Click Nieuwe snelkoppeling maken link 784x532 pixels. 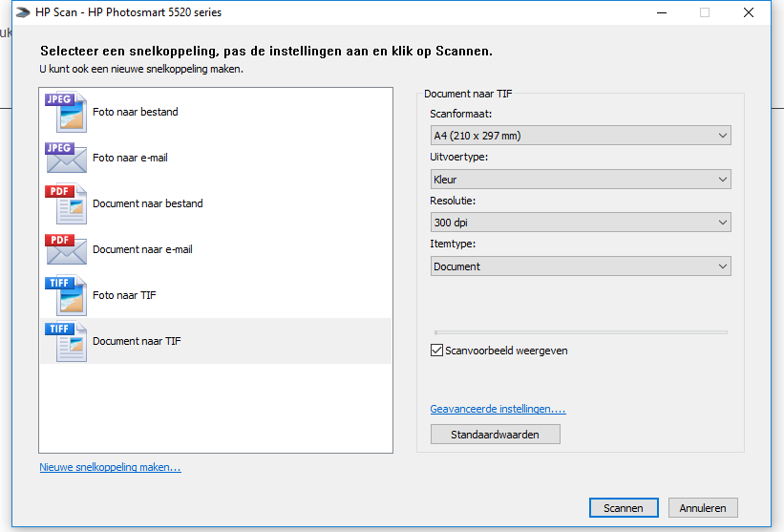pyautogui.click(x=110, y=467)
